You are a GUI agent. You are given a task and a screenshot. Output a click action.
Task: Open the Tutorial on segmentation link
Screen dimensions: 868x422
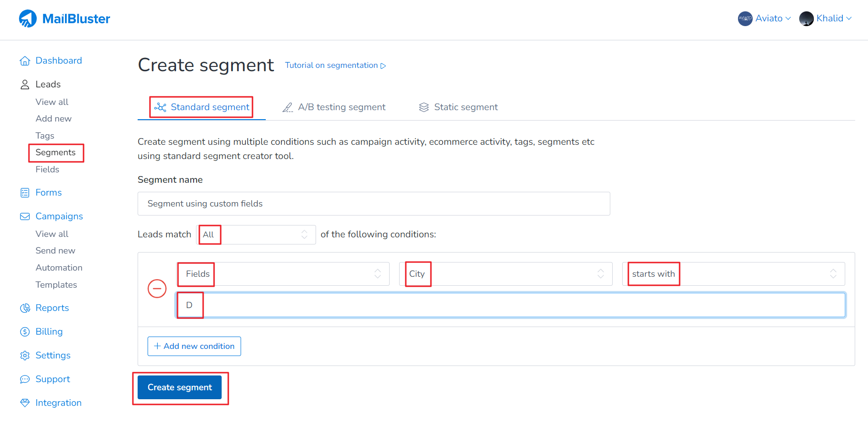(335, 66)
